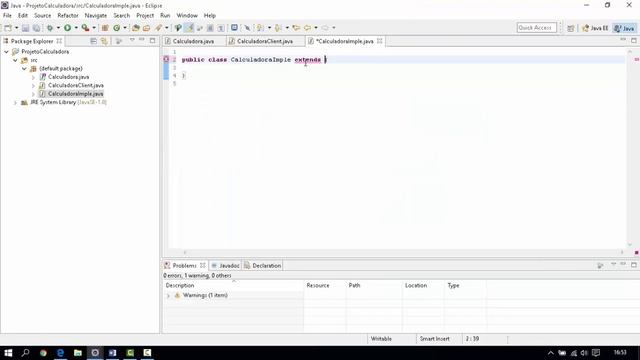640x360 pixels.
Task: Switch to the Java perspective
Action: point(624,28)
